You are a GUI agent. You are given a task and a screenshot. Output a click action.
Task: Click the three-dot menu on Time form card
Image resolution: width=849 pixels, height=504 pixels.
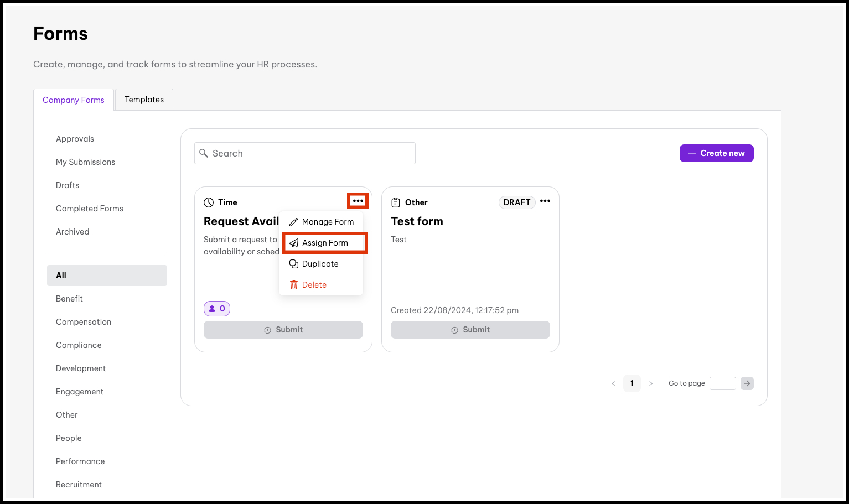(358, 201)
